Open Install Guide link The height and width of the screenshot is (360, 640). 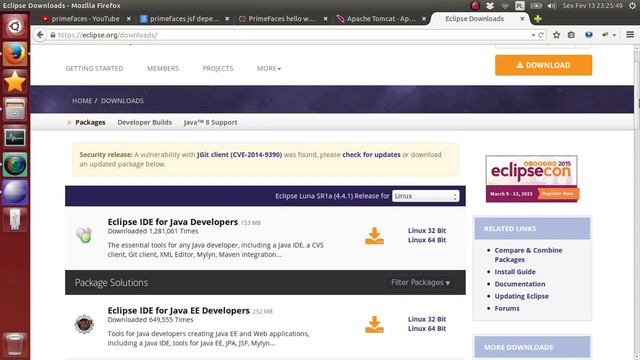coord(515,271)
